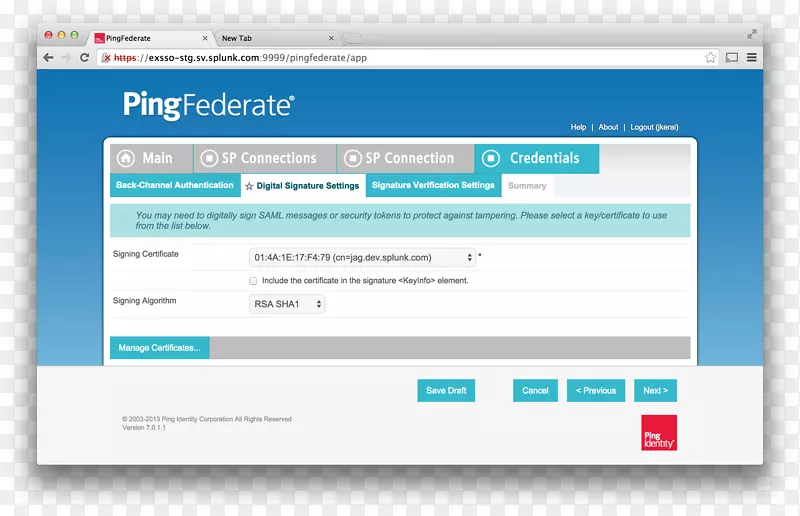Enable include certificate in KeyInfo checkbox
The width and height of the screenshot is (800, 516).
[x=253, y=281]
